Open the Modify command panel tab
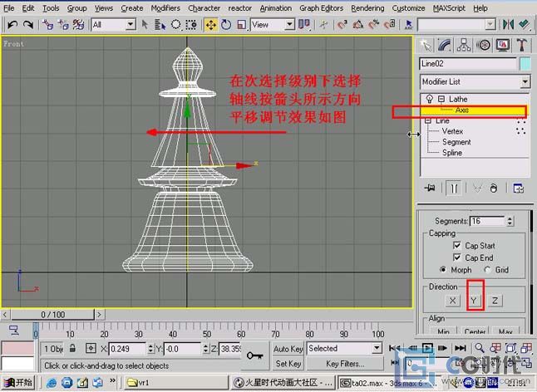 coord(445,45)
